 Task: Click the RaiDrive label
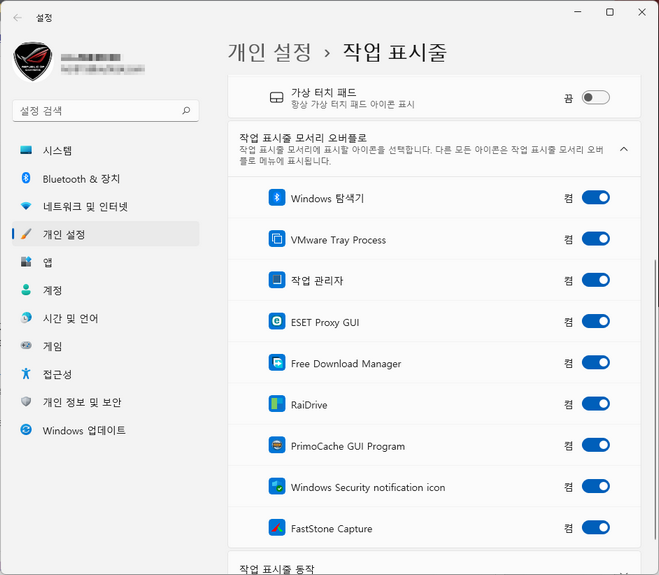pyautogui.click(x=309, y=405)
